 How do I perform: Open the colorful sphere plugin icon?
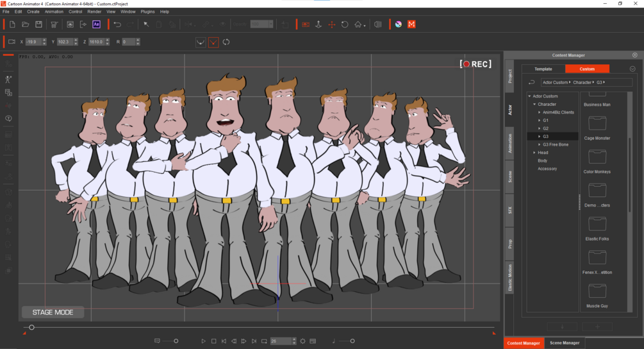[399, 24]
